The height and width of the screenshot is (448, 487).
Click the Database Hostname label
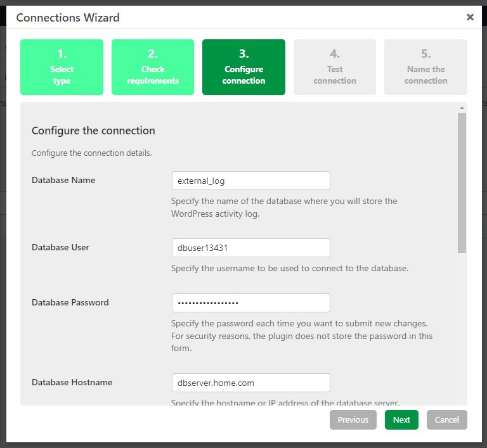click(72, 382)
